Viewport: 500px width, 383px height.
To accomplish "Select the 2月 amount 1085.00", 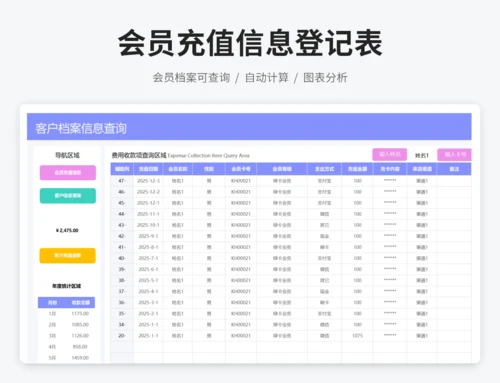I will [x=80, y=324].
